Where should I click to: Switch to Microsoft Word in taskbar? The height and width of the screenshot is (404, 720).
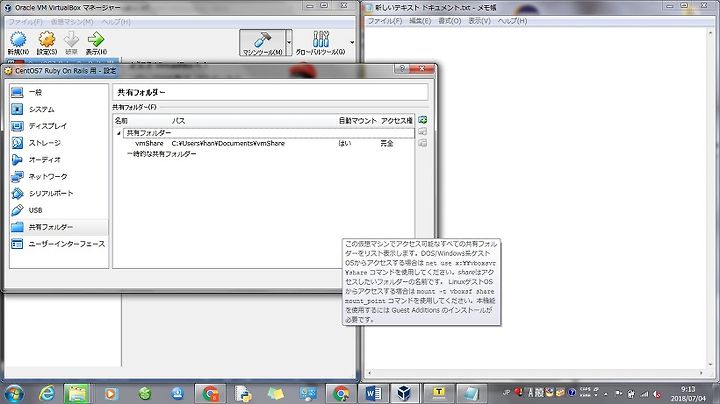374,393
